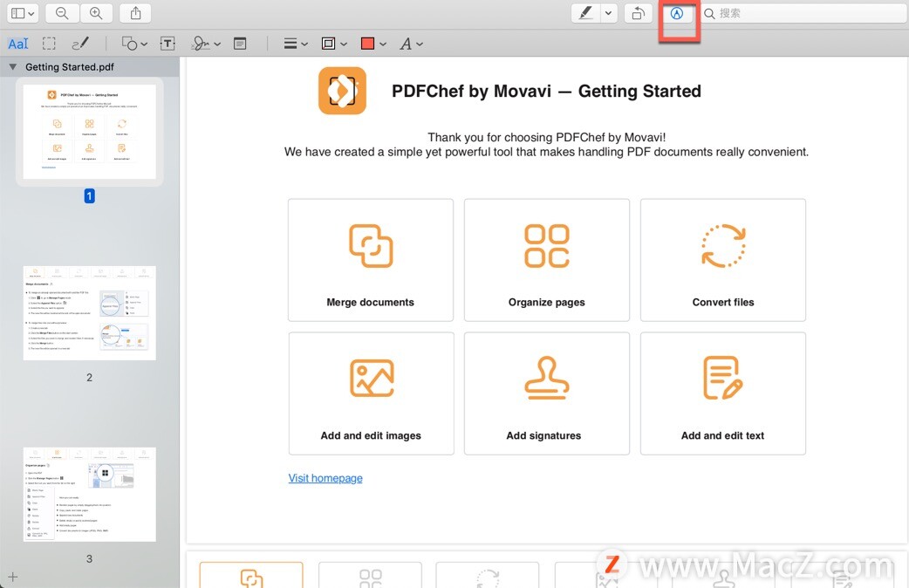Screen dimensions: 909x588
Task: Click the PDFChef app logo
Action: pyautogui.click(x=342, y=91)
